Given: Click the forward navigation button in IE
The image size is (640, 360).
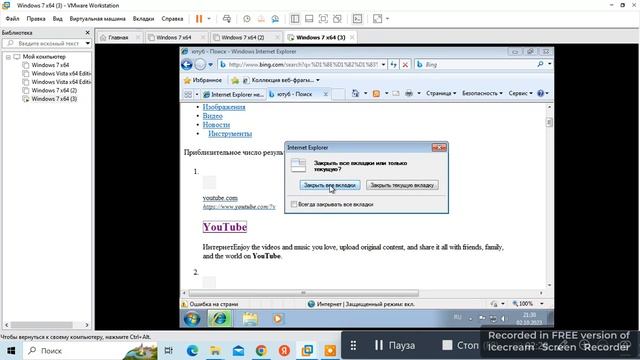Looking at the screenshot, I should 200,64.
